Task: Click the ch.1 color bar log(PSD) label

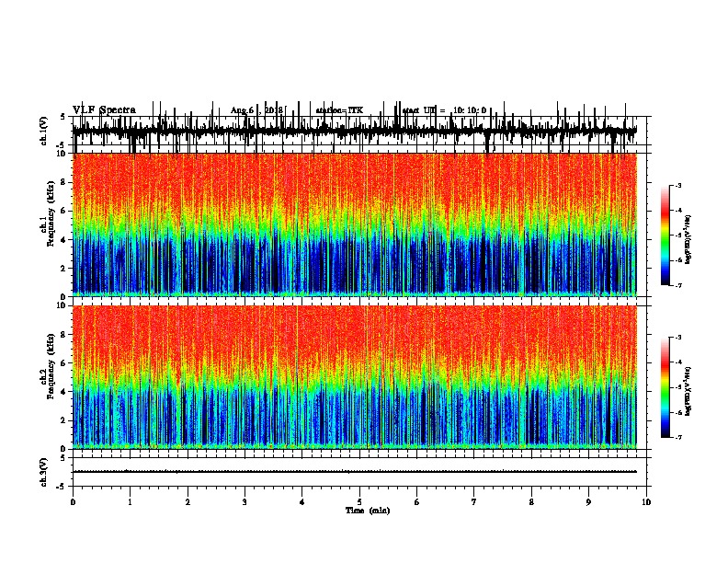Action: pyautogui.click(x=688, y=239)
